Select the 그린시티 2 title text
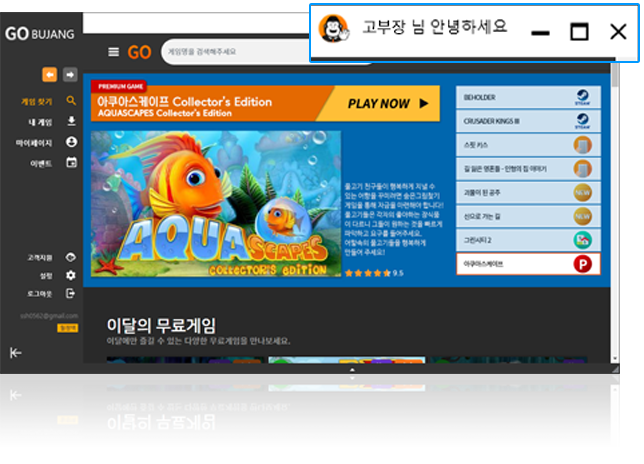Image resolution: width=644 pixels, height=464 pixels. pyautogui.click(x=478, y=240)
